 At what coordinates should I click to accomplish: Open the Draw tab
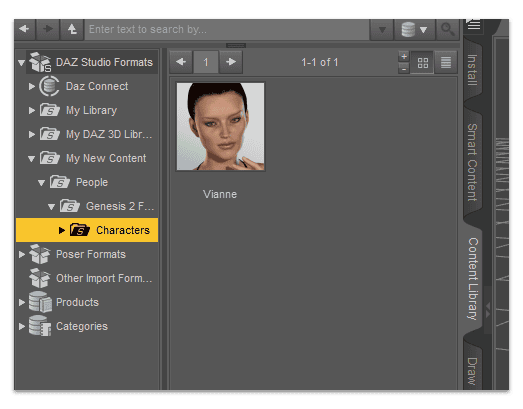point(472,371)
